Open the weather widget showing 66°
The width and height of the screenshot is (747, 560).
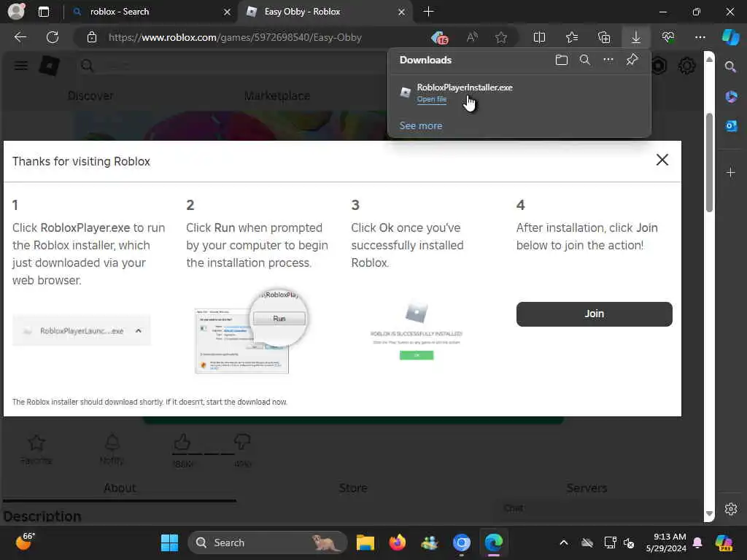25,542
